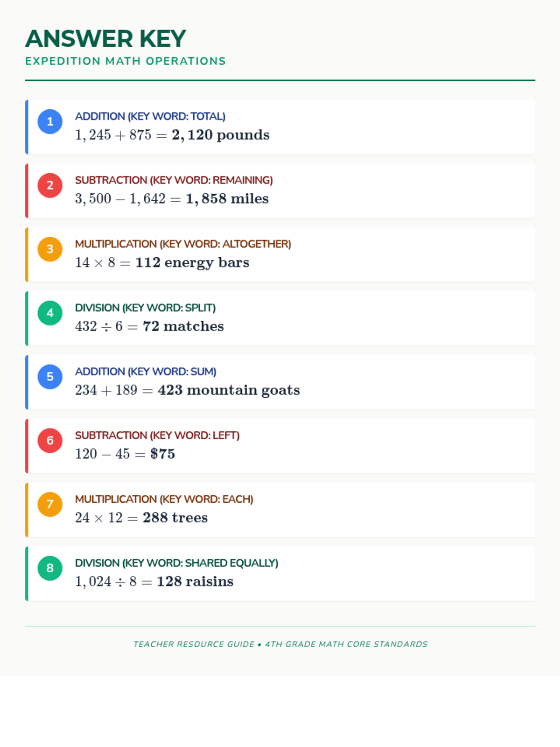The width and height of the screenshot is (560, 747).
Task: Click the 128 raisins answer
Action: pos(195,582)
